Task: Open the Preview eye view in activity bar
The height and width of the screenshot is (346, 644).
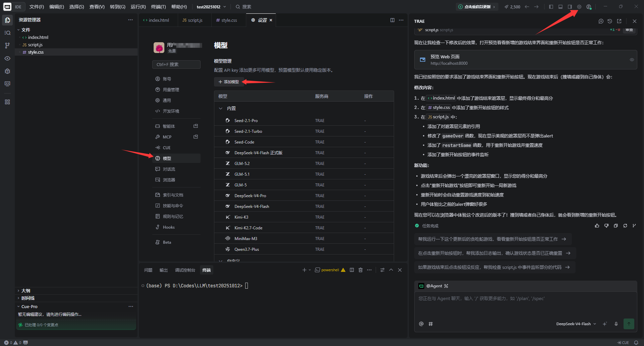Action: click(x=7, y=58)
